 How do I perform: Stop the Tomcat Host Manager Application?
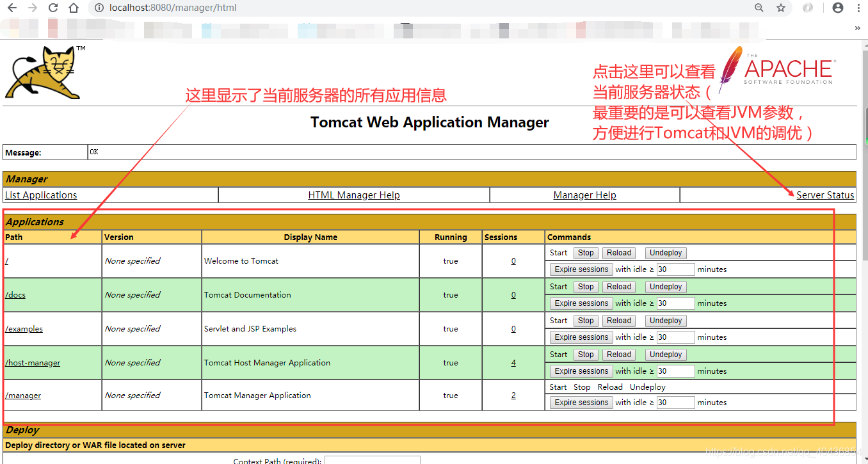coord(586,355)
